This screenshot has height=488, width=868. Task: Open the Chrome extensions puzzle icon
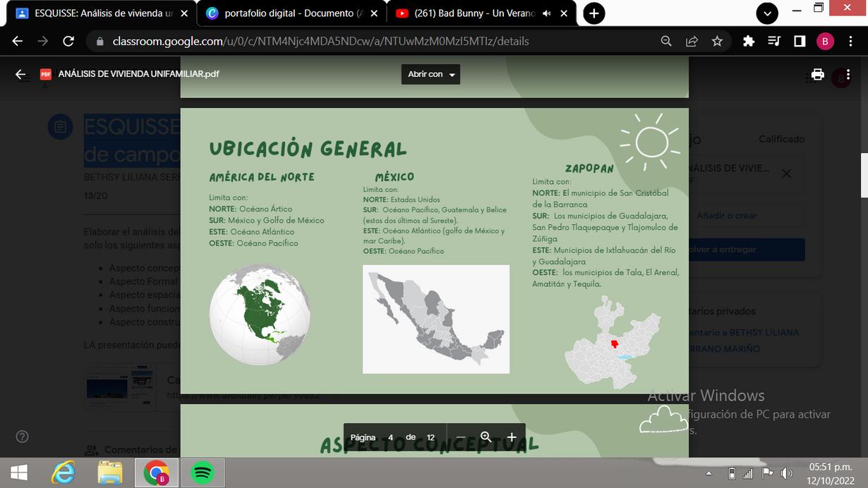[749, 41]
